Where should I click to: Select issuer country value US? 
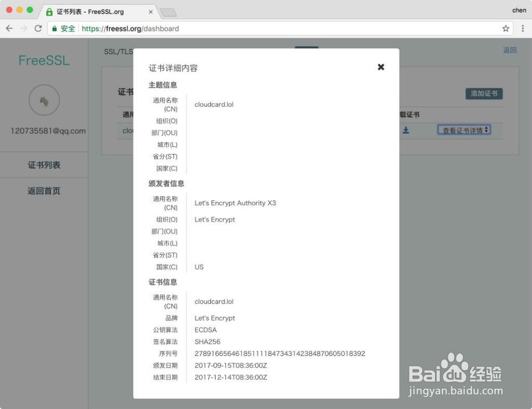point(199,267)
